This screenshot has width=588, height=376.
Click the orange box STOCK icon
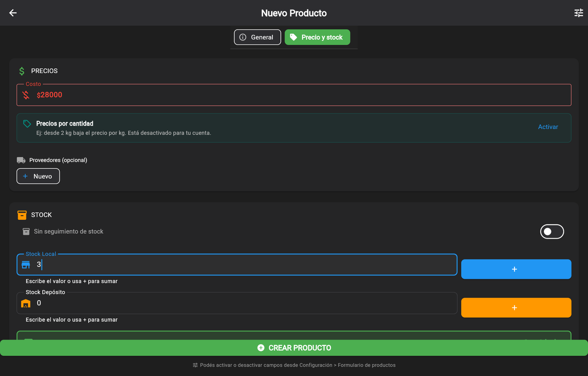point(22,215)
